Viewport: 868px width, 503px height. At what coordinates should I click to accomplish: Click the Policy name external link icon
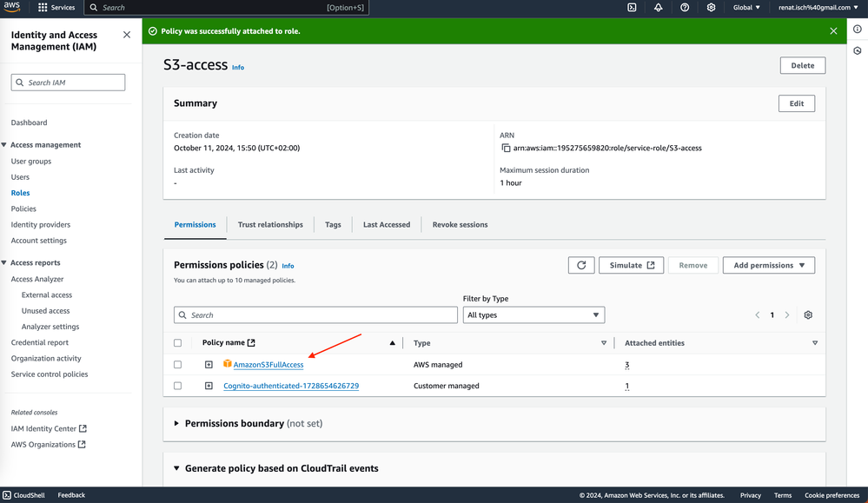(251, 342)
